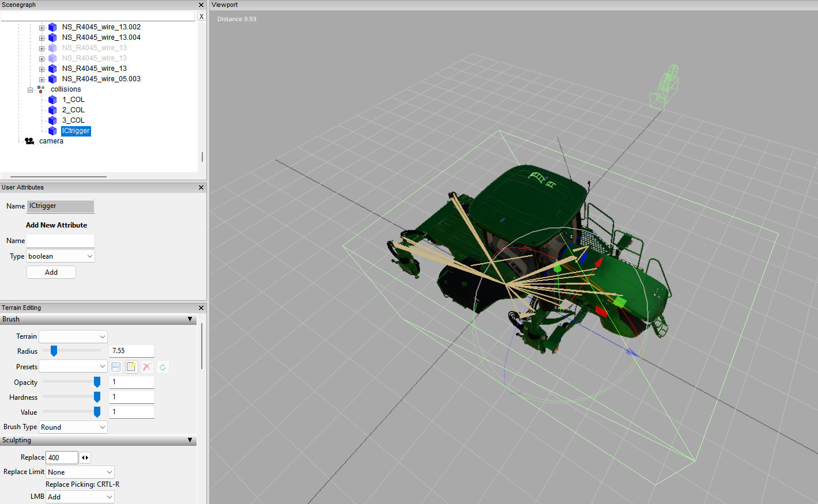Click the camera node icon in Scenegraph
The image size is (818, 504).
29,141
